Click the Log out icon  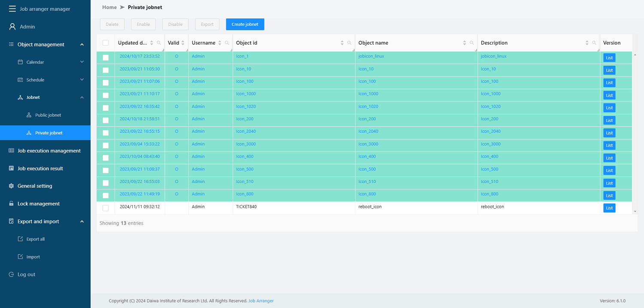(11, 274)
